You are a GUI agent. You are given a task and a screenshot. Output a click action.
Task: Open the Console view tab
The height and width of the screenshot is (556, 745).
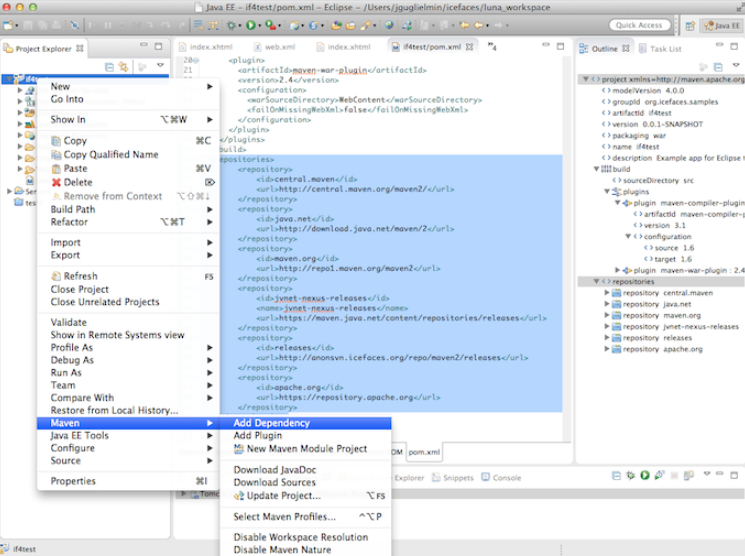[x=506, y=478]
